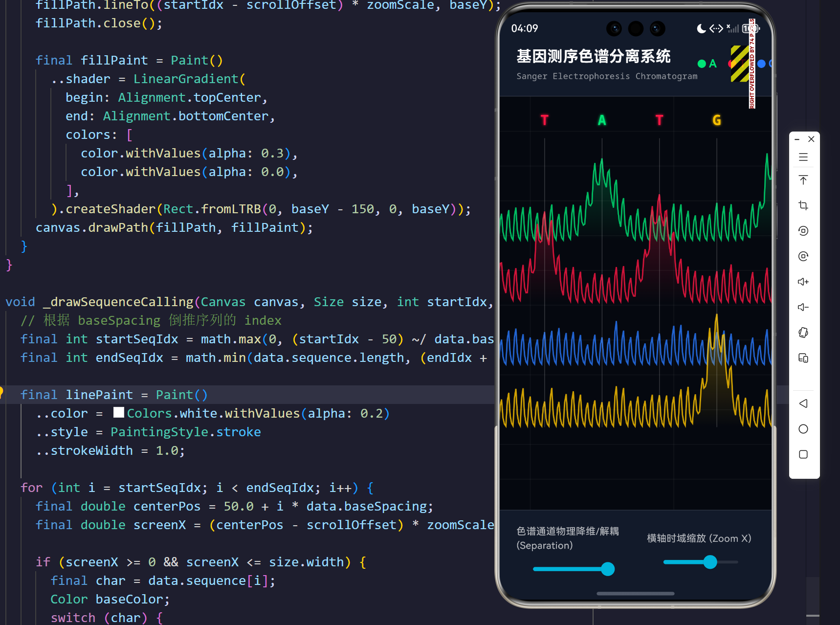Click the Color baseColor; declaration
The width and height of the screenshot is (840, 625).
(x=110, y=599)
